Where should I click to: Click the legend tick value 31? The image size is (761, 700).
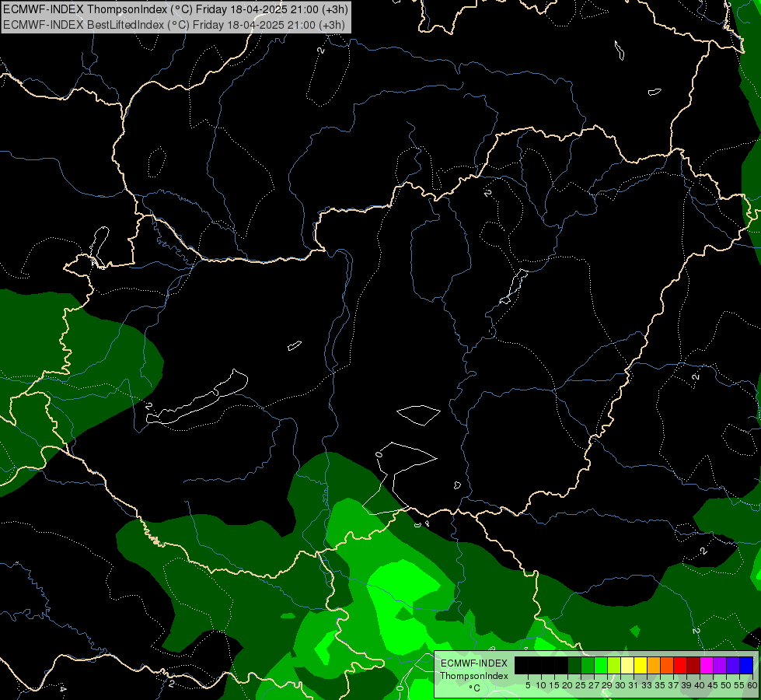click(x=634, y=685)
